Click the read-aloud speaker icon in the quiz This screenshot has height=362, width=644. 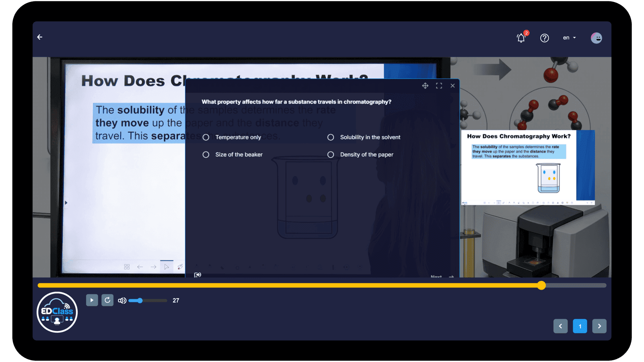(x=198, y=275)
